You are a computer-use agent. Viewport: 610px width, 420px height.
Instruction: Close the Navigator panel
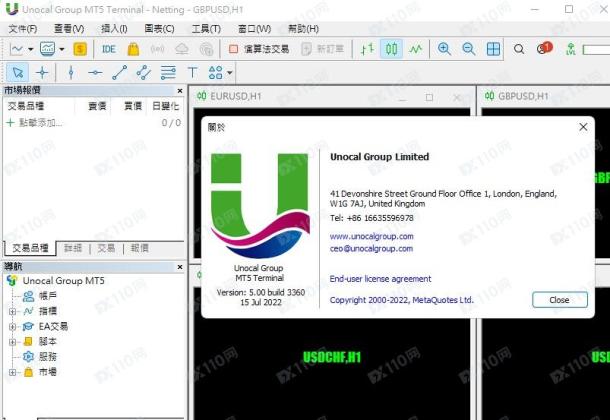click(x=180, y=267)
